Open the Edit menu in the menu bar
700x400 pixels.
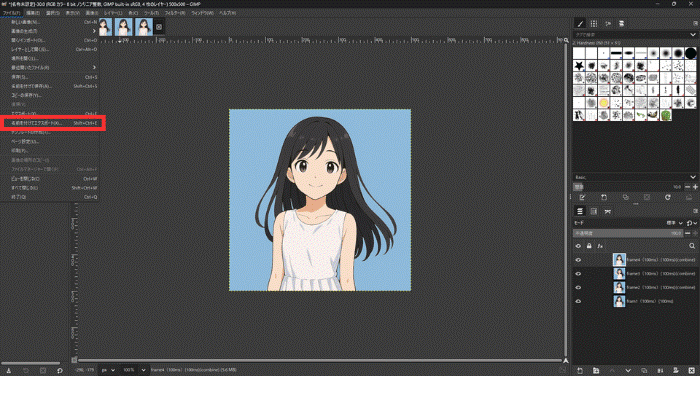tap(33, 13)
